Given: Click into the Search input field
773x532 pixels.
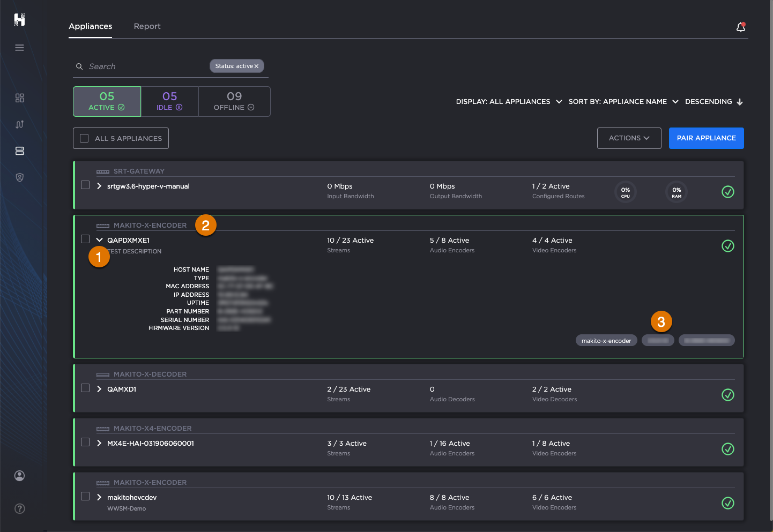Looking at the screenshot, I should 145,66.
